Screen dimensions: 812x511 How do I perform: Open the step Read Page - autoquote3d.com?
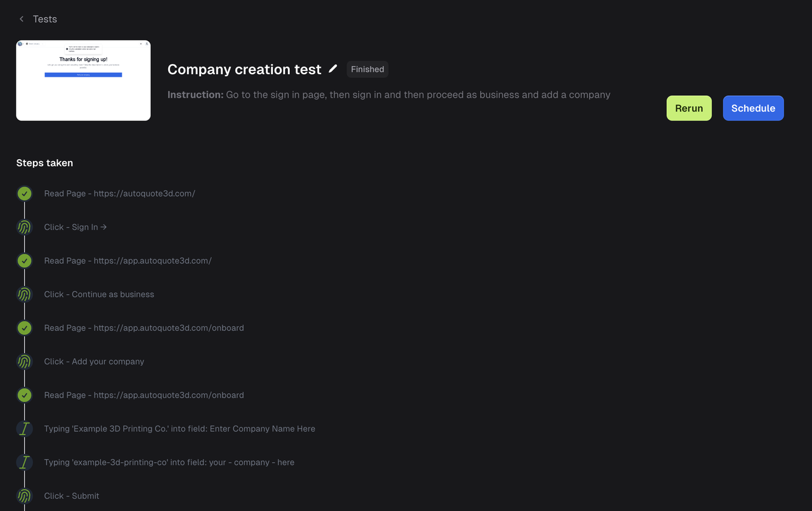pyautogui.click(x=119, y=193)
